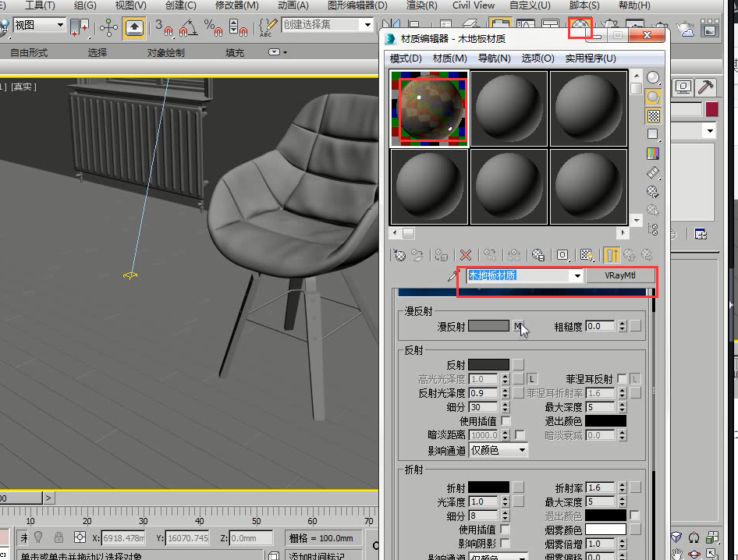
Task: Click the red X reset material icon
Action: pyautogui.click(x=466, y=255)
